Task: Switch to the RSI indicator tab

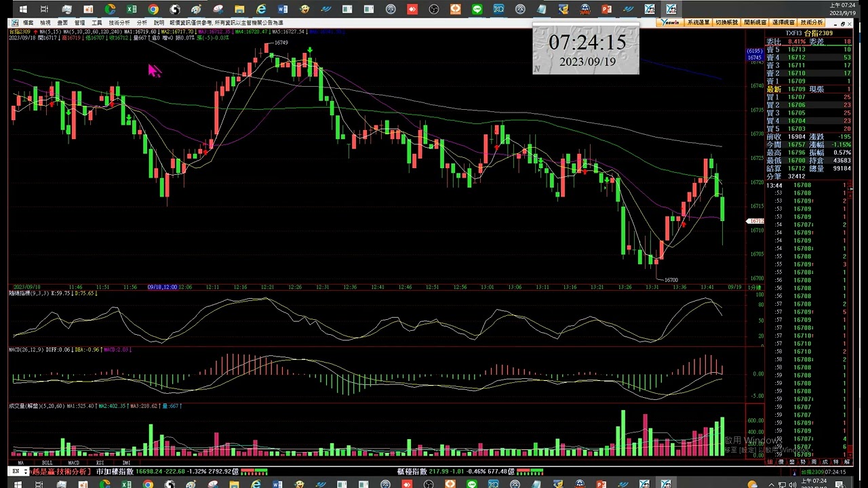Action: pos(100,462)
